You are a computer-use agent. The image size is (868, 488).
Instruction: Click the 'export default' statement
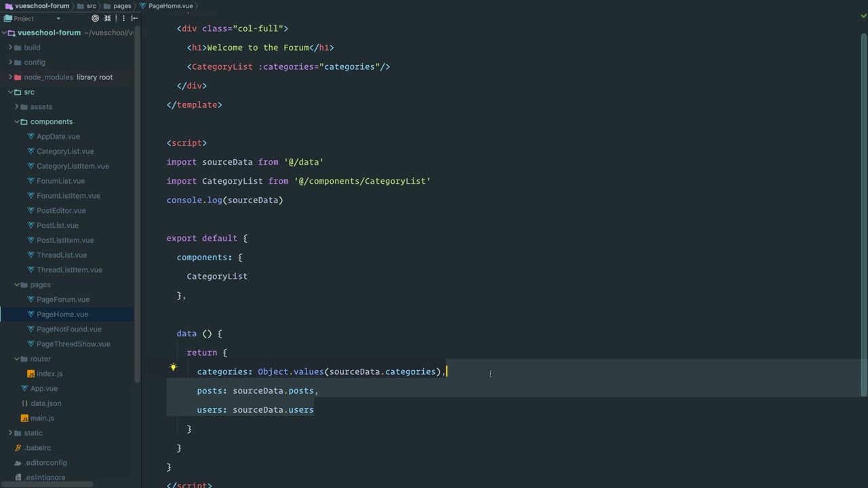pyautogui.click(x=202, y=239)
